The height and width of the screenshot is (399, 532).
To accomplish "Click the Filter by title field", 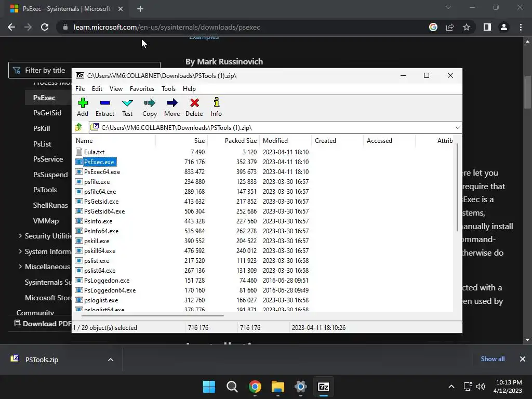I will 84,70.
